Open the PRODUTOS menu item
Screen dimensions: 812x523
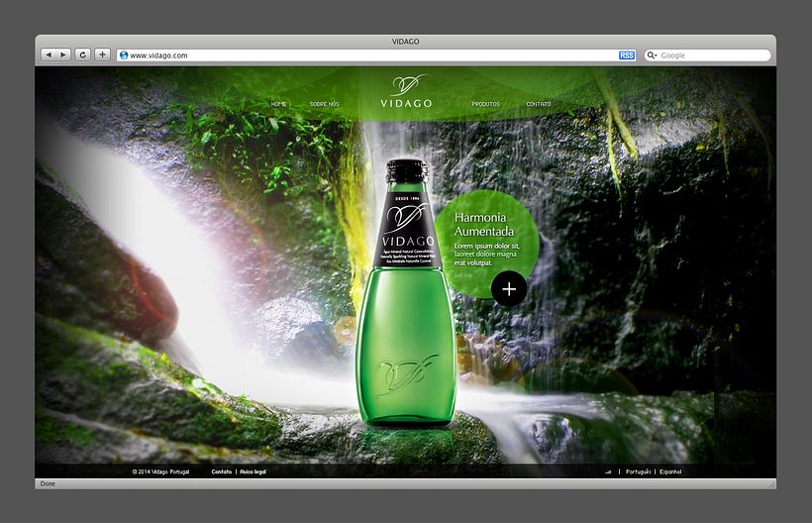486,104
